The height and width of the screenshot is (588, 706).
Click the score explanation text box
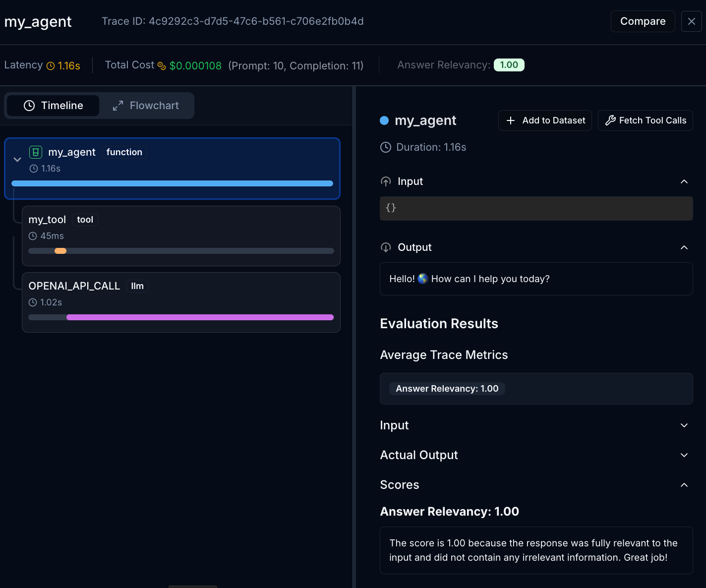click(x=536, y=550)
